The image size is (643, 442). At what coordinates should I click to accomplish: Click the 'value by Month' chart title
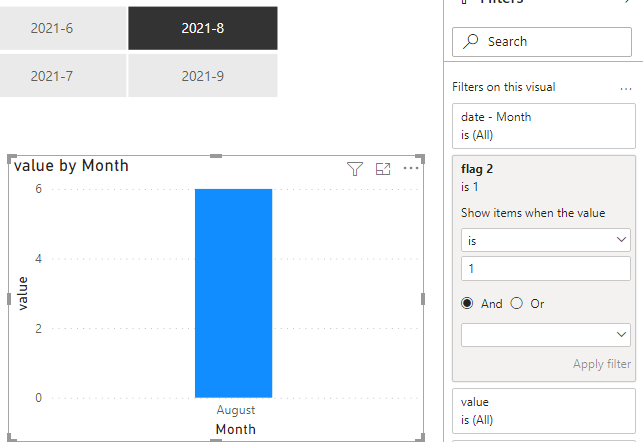coord(71,166)
